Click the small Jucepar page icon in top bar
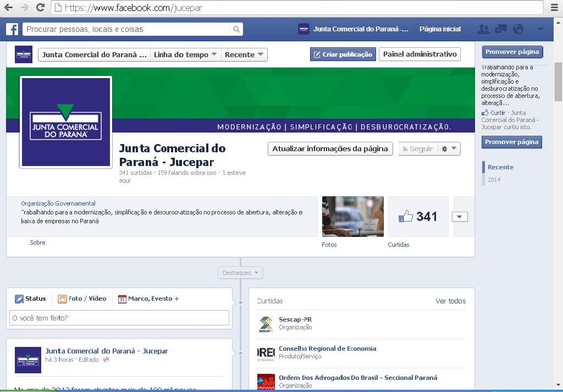Viewport: 563px width, 392px height. [x=303, y=29]
